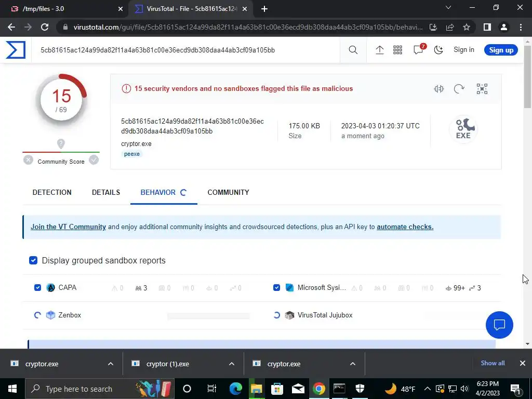
Task: Close the downloads bar
Action: [x=523, y=363]
